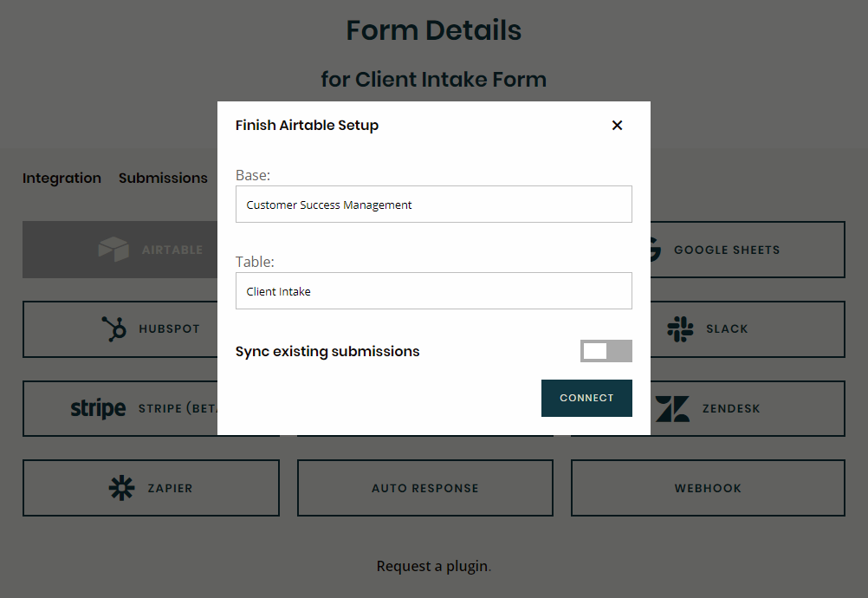
Task: Click the Zendesk logo icon
Action: click(x=673, y=408)
